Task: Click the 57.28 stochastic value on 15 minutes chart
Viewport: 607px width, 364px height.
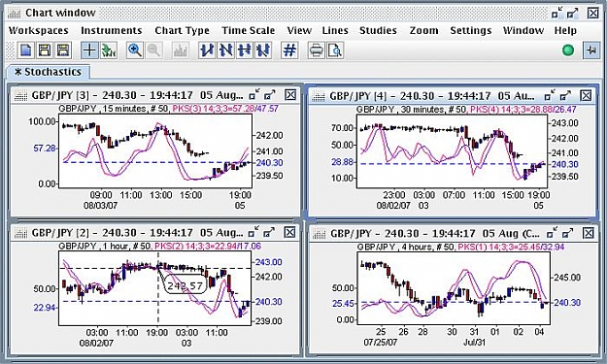Action: tap(45, 149)
